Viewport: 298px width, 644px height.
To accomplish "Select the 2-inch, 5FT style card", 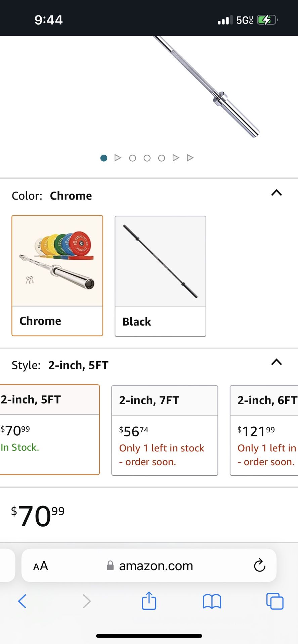I will tap(50, 430).
